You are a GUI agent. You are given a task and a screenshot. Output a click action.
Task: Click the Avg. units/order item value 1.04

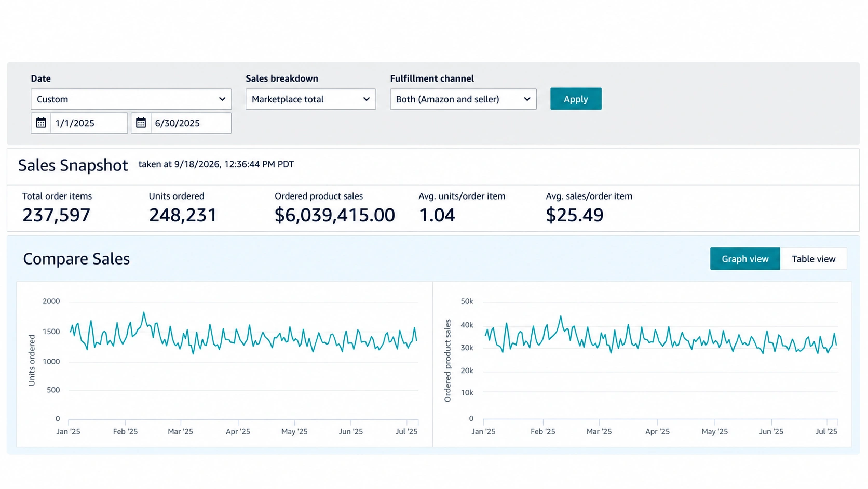(437, 215)
